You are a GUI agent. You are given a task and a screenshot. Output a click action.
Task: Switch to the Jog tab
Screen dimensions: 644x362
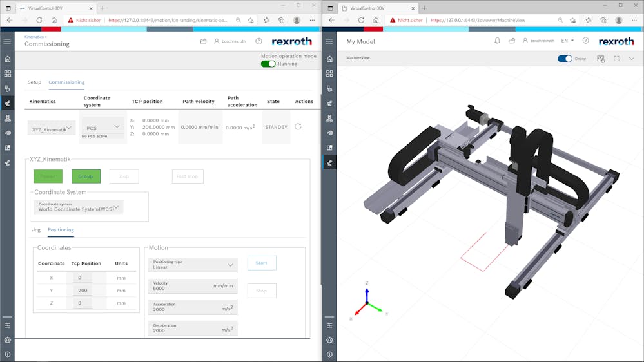pyautogui.click(x=36, y=229)
